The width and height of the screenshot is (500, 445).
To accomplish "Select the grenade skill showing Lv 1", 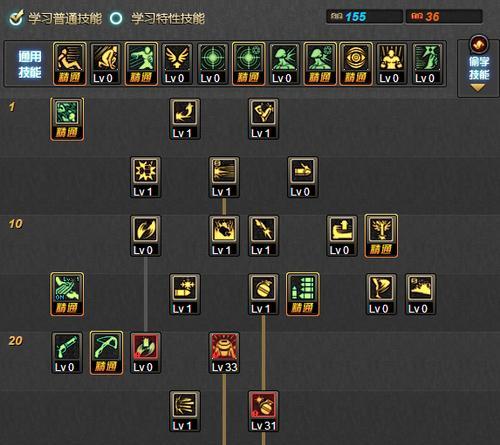I will click(x=263, y=294).
